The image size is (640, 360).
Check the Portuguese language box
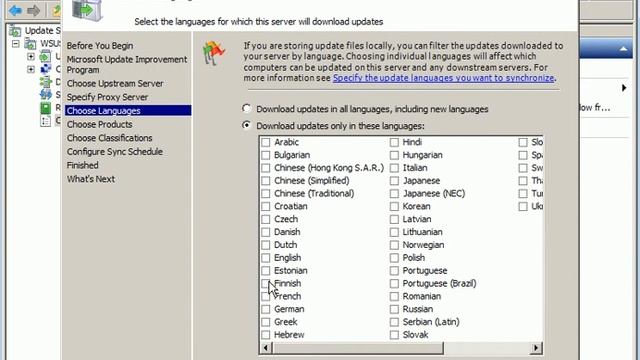(394, 271)
